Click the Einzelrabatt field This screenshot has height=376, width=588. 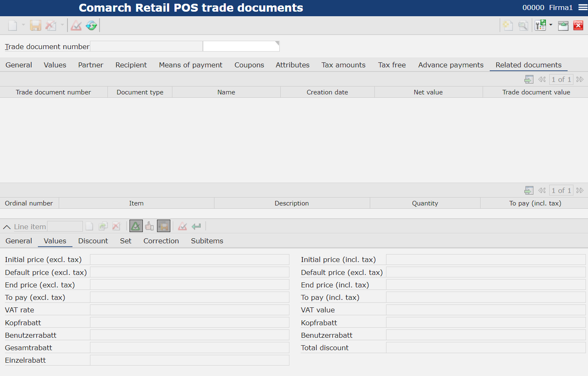coord(189,360)
